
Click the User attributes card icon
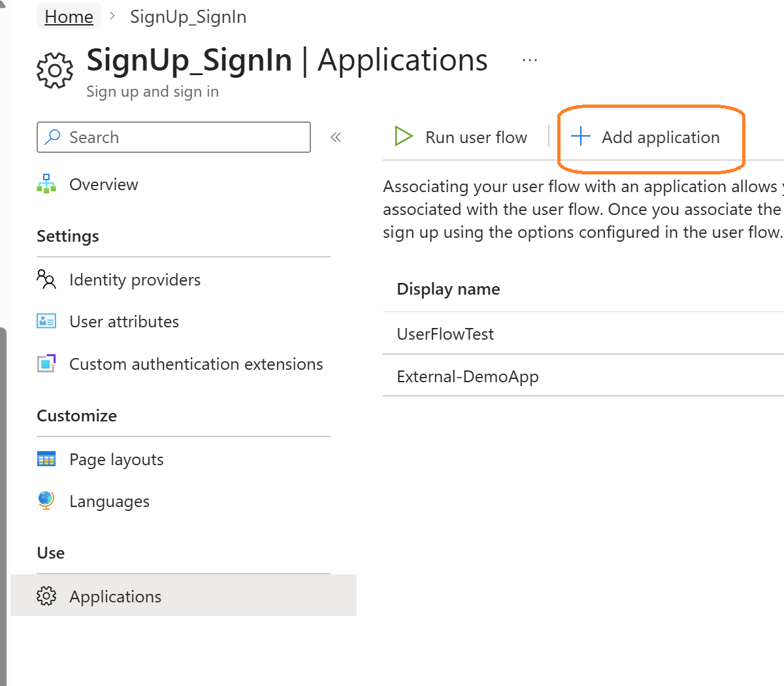pyautogui.click(x=46, y=321)
